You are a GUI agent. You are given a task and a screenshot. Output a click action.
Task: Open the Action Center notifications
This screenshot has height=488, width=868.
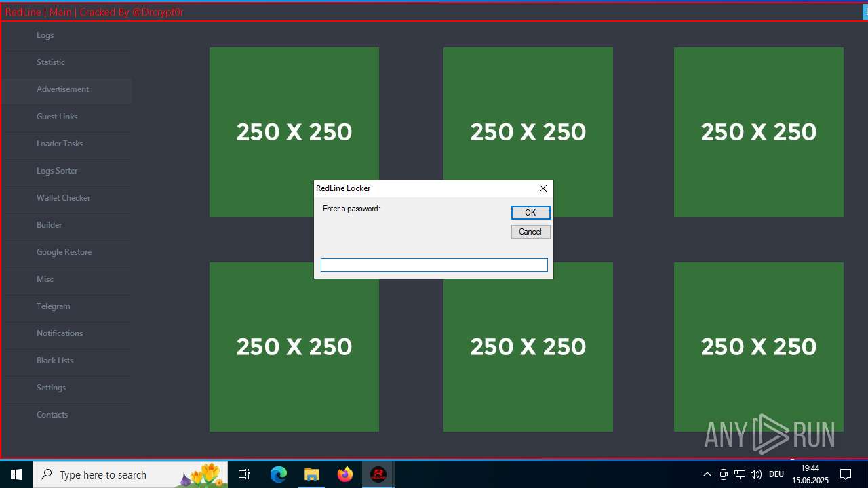pos(846,474)
